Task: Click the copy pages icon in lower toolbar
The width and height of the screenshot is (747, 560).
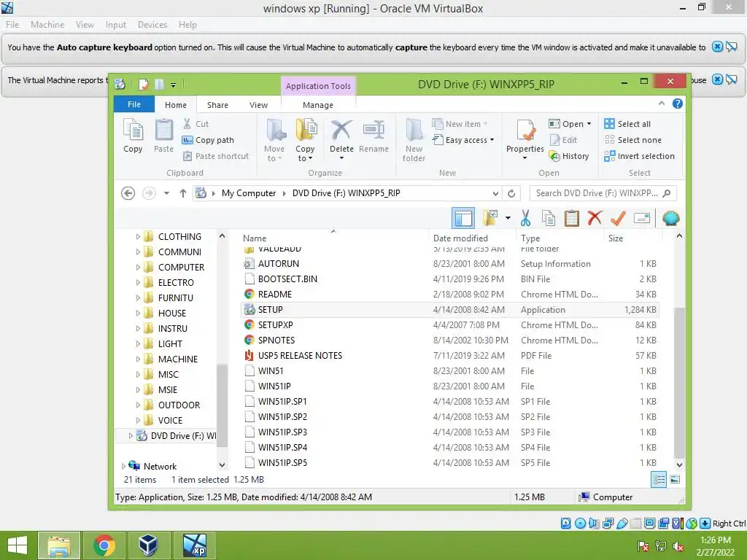Action: tap(549, 218)
